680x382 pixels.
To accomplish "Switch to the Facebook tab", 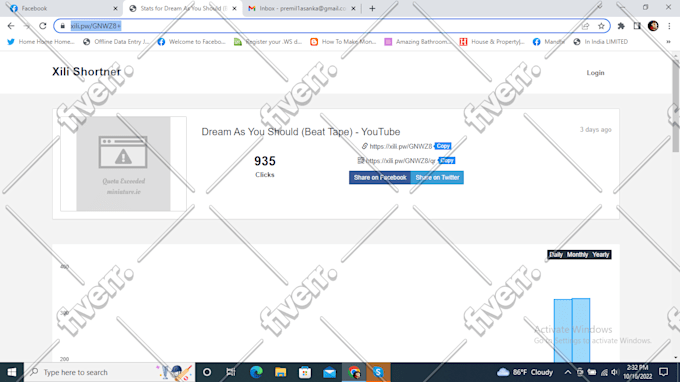I will (x=63, y=8).
